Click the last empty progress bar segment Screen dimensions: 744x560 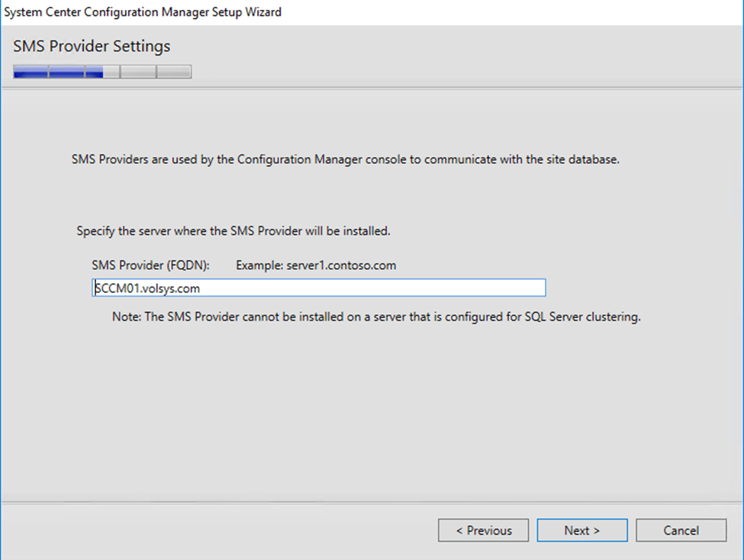(174, 72)
